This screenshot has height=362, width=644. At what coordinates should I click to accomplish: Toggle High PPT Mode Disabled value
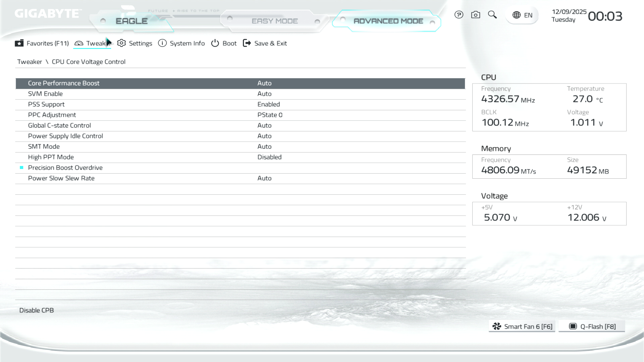point(269,157)
